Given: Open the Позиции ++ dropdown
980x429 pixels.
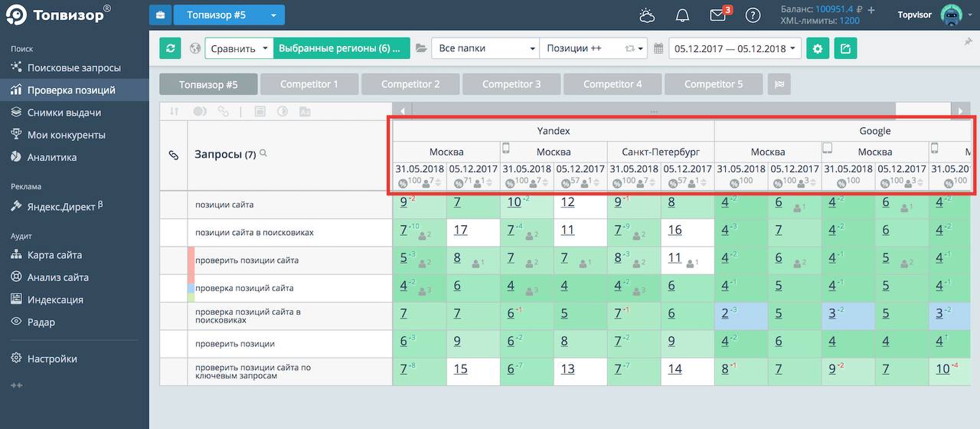Looking at the screenshot, I should click(593, 48).
